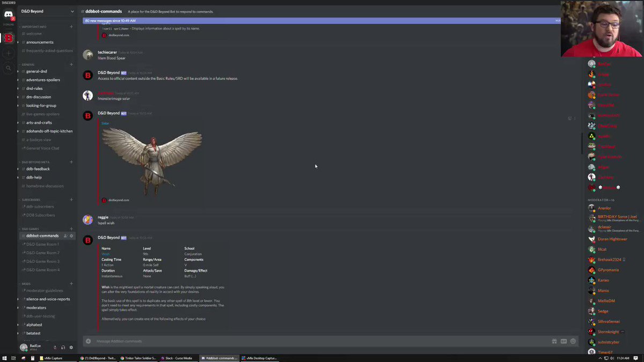
Task: Click the 80 new messages banner
Action: tap(322, 20)
